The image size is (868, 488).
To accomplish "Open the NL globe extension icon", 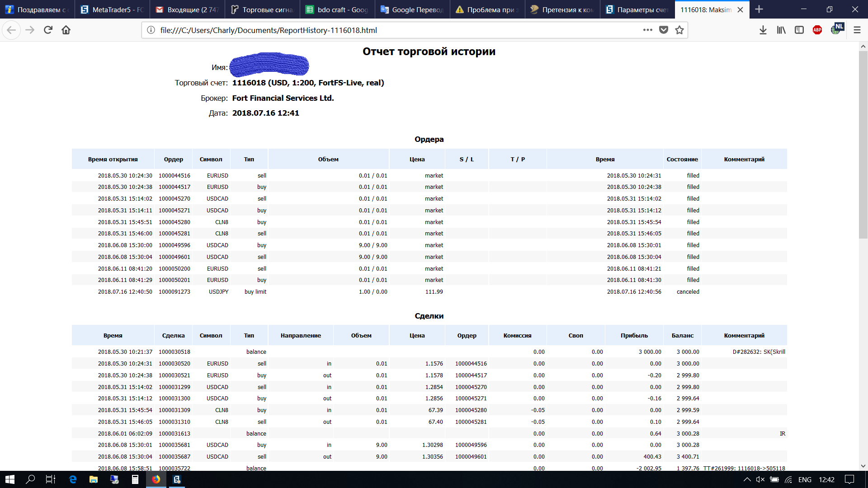I will tap(837, 29).
